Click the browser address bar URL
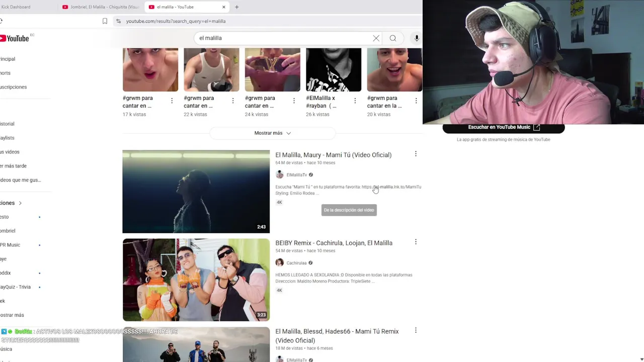The image size is (644, 362). click(176, 21)
